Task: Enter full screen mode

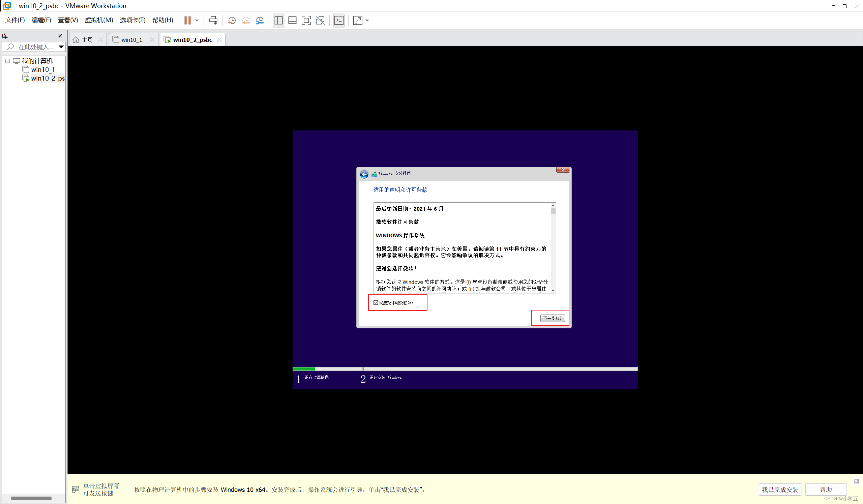Action: click(306, 21)
